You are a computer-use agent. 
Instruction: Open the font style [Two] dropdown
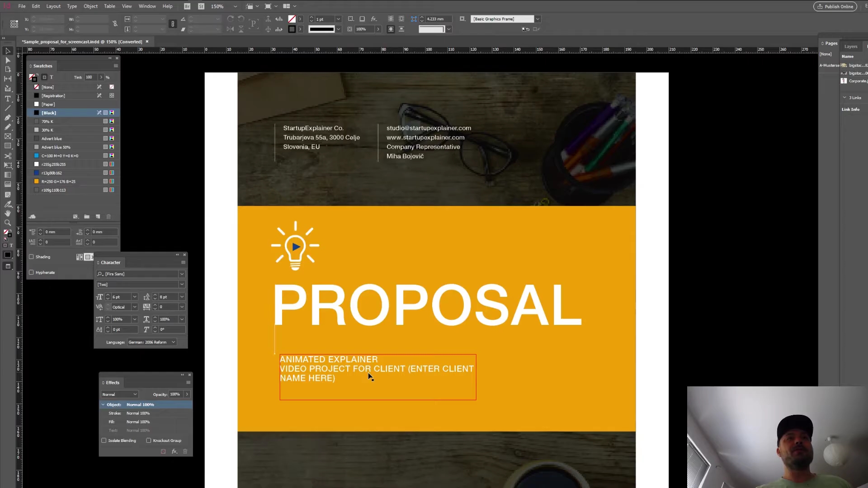pos(182,285)
